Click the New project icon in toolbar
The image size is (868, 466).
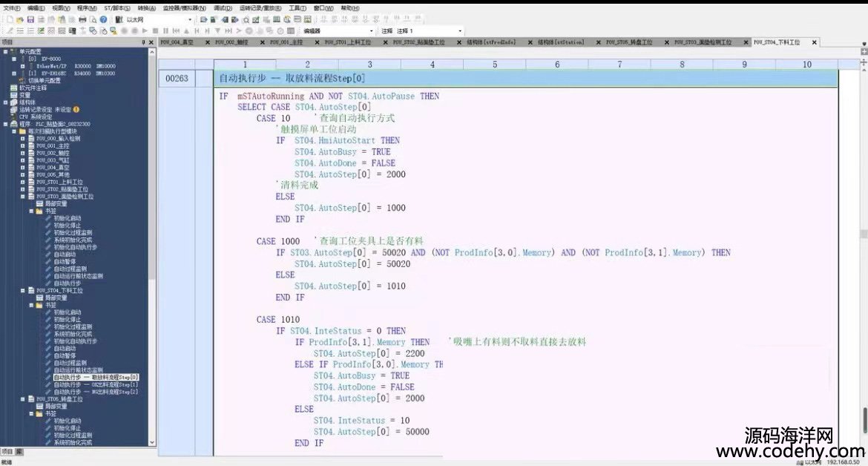tap(10, 19)
